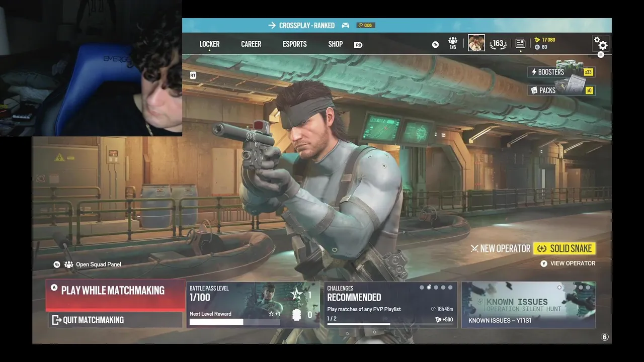This screenshot has height=362, width=644.
Task: Click the battle pass star token icon
Action: pos(296,294)
